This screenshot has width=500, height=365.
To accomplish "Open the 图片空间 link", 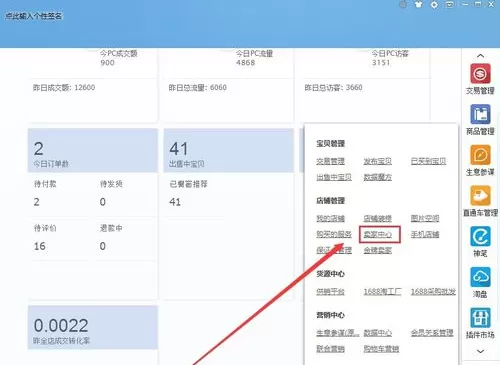I will [x=425, y=218].
